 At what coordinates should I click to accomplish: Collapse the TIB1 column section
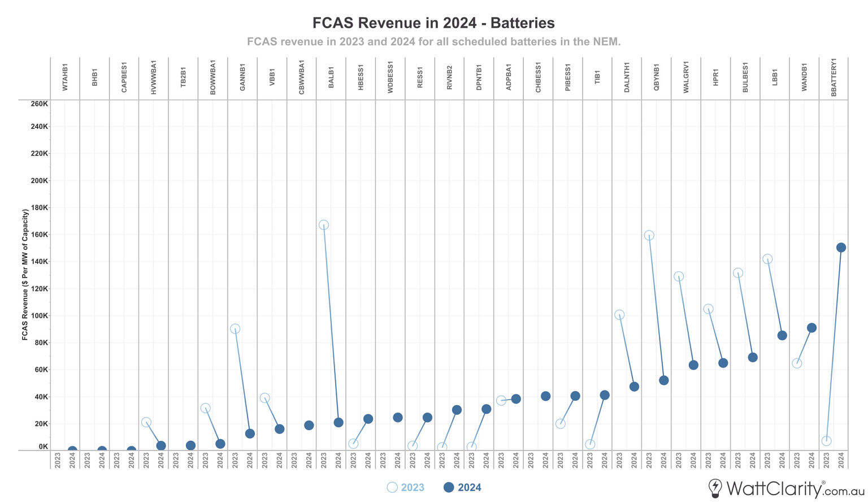point(598,76)
